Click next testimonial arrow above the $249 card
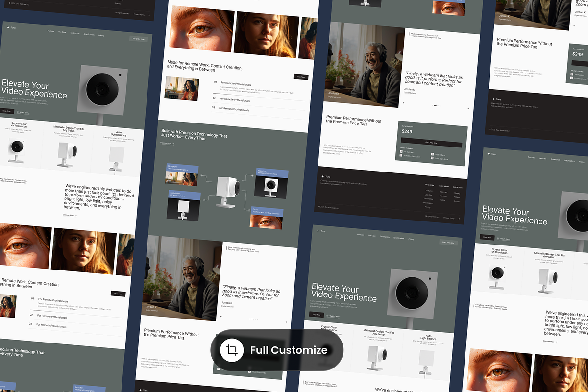Image resolution: width=588 pixels, height=392 pixels. pos(468,108)
